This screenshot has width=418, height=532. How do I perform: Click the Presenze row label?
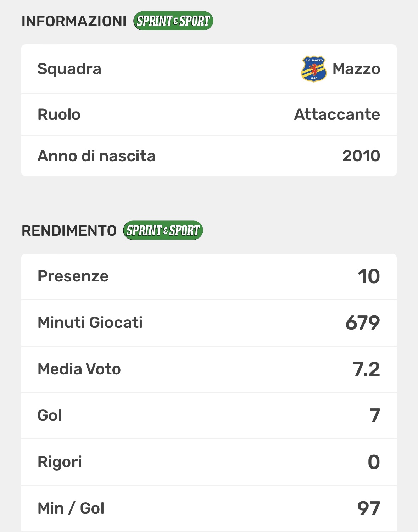pyautogui.click(x=73, y=276)
